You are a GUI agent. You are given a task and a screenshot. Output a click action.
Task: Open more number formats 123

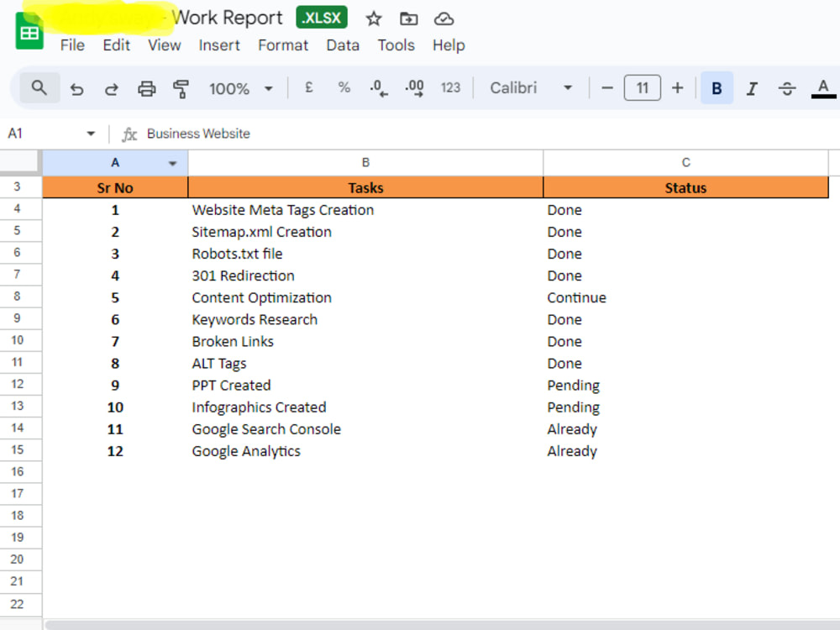[450, 88]
